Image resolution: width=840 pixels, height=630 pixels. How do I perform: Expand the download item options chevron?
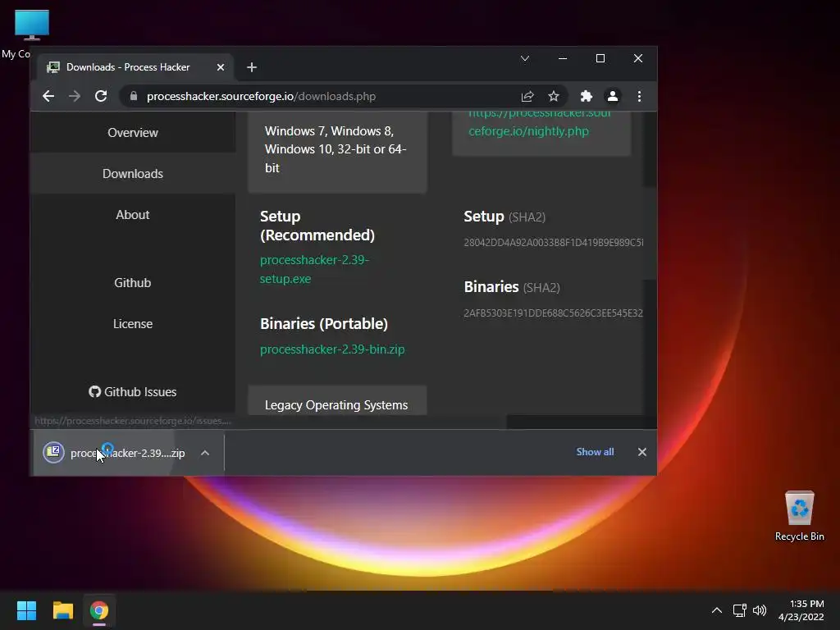pos(204,453)
